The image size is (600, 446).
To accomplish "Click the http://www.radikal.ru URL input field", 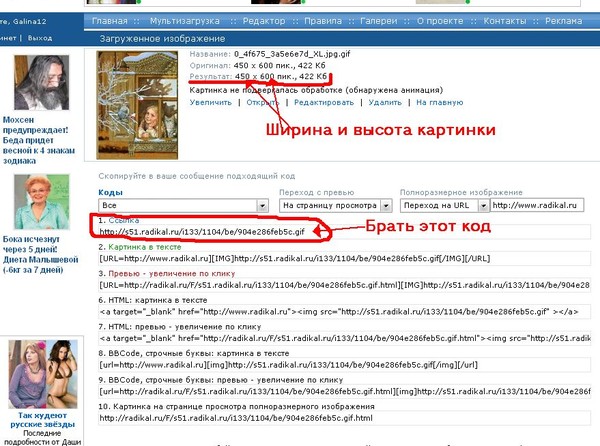I will coord(537,205).
